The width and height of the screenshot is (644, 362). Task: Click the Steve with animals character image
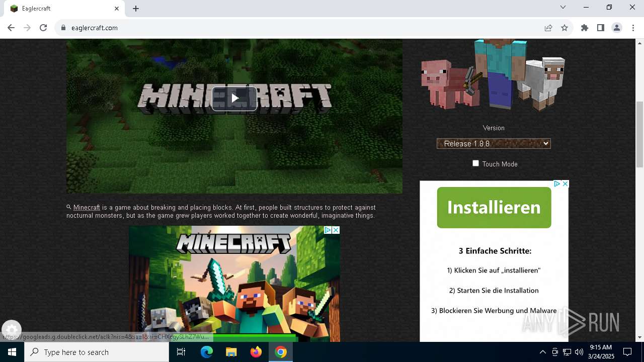[493, 75]
